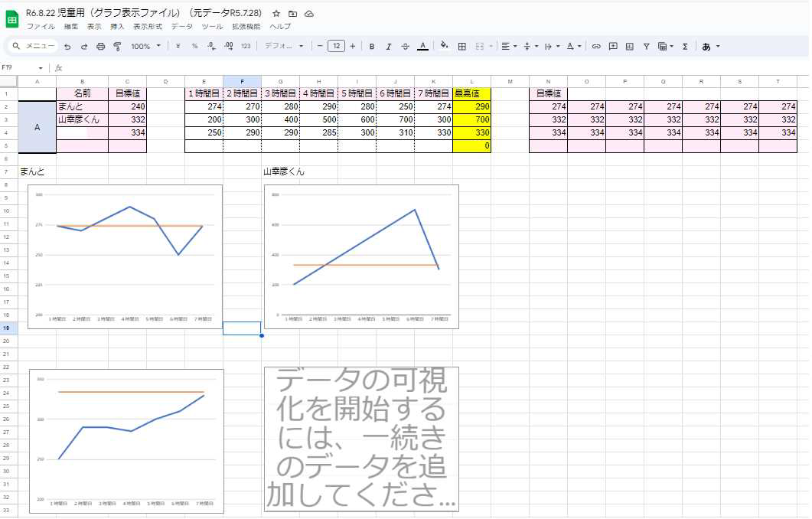Insert a link using the toolbar icon
Image resolution: width=812 pixels, height=519 pixels.
(596, 47)
